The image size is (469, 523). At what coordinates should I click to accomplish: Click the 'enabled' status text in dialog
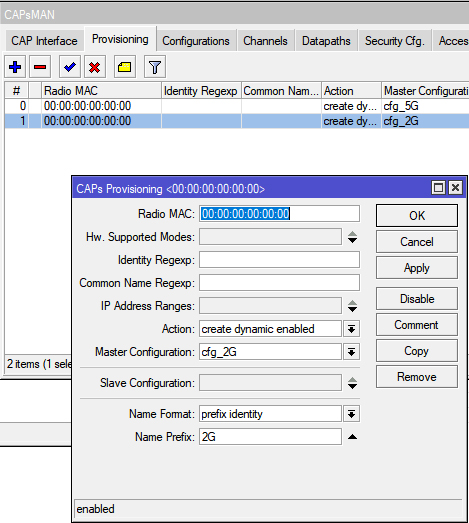click(95, 509)
